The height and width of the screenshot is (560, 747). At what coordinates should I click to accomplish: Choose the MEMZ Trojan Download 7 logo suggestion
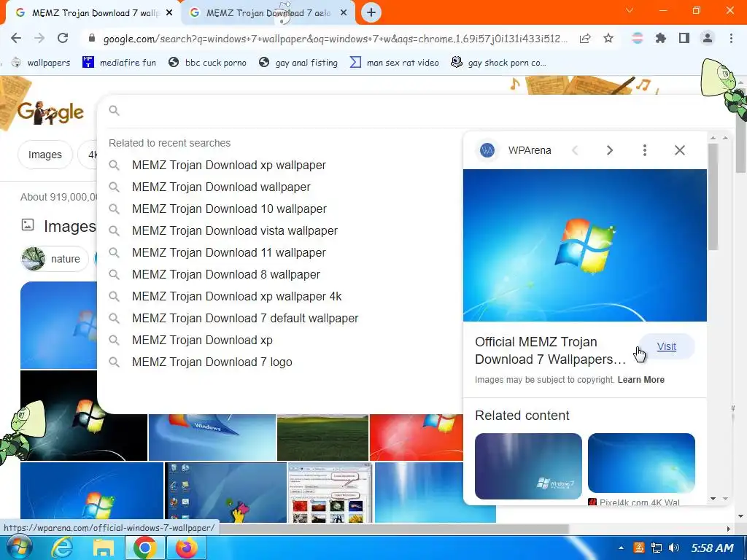(x=212, y=362)
